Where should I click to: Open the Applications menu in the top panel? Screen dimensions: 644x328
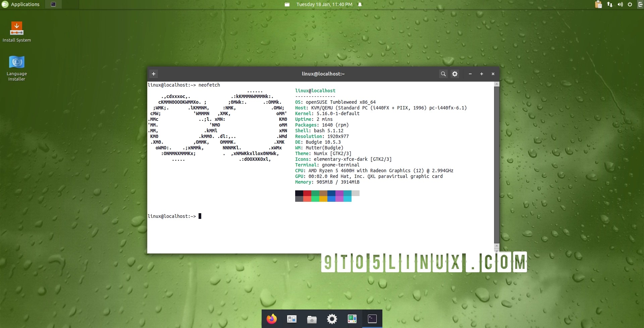(x=21, y=4)
